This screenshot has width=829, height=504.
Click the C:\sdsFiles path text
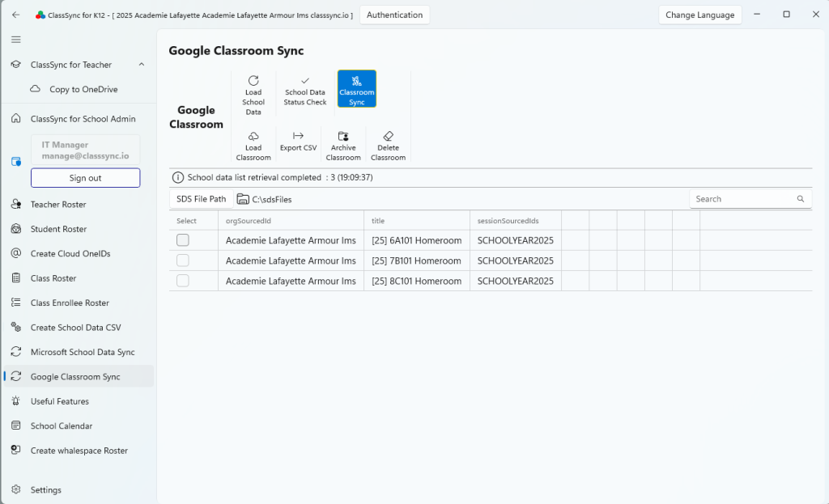(x=272, y=199)
